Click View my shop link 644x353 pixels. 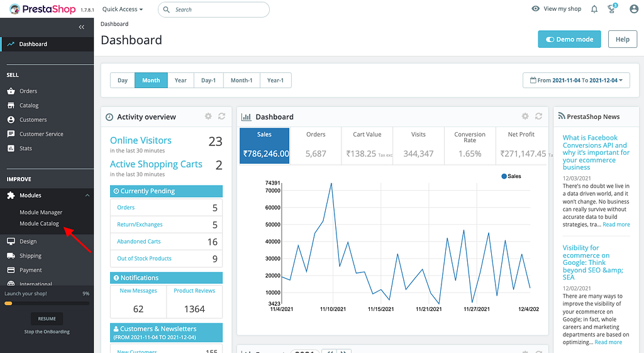pyautogui.click(x=562, y=9)
